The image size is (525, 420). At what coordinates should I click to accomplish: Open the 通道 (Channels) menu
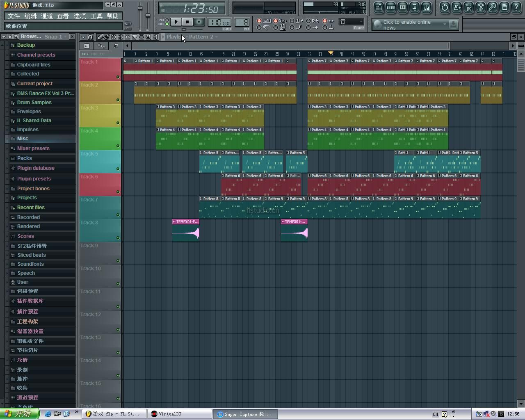[x=47, y=16]
